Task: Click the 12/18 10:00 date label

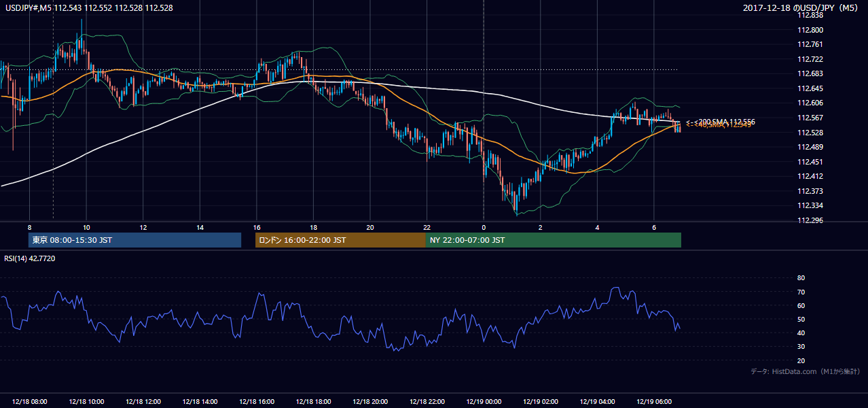Action: [x=86, y=402]
